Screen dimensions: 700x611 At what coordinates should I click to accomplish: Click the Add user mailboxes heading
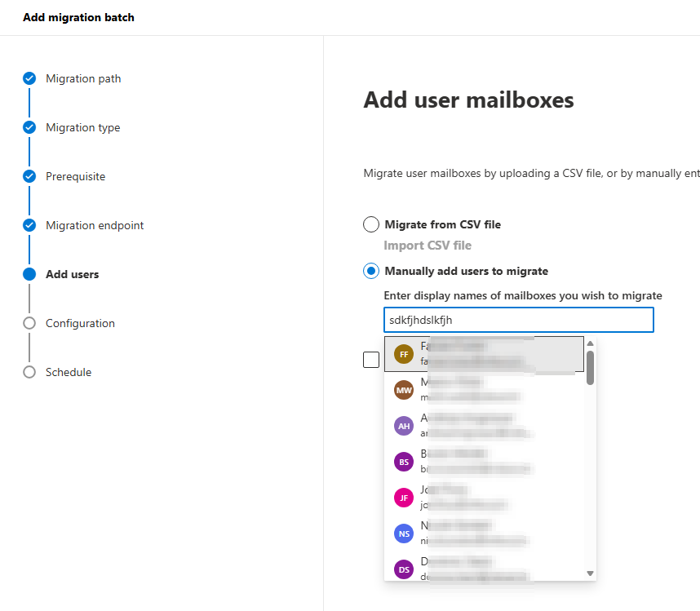click(x=469, y=100)
